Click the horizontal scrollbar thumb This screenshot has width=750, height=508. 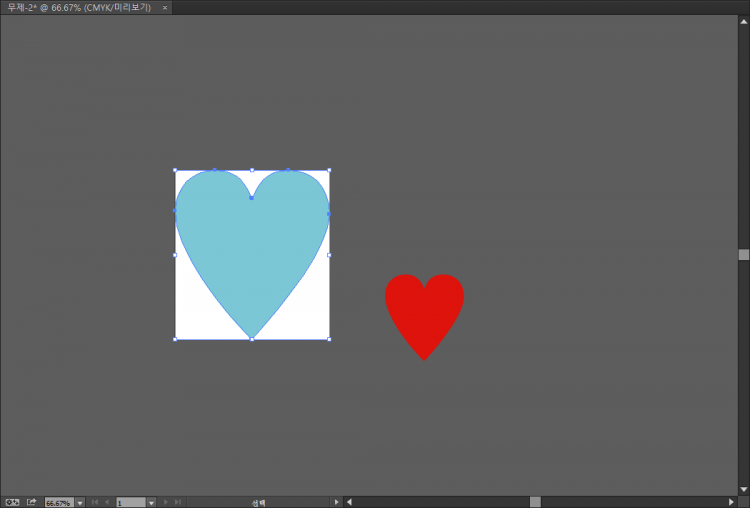(535, 502)
